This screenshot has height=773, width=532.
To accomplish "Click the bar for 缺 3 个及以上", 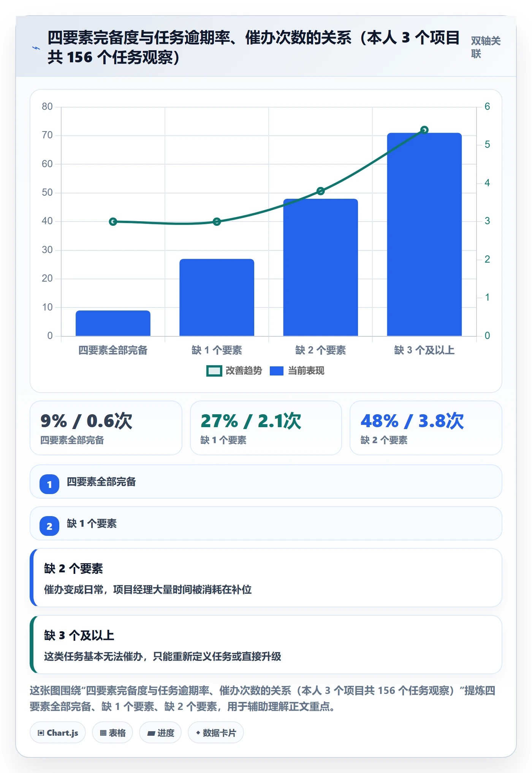I will [x=424, y=234].
